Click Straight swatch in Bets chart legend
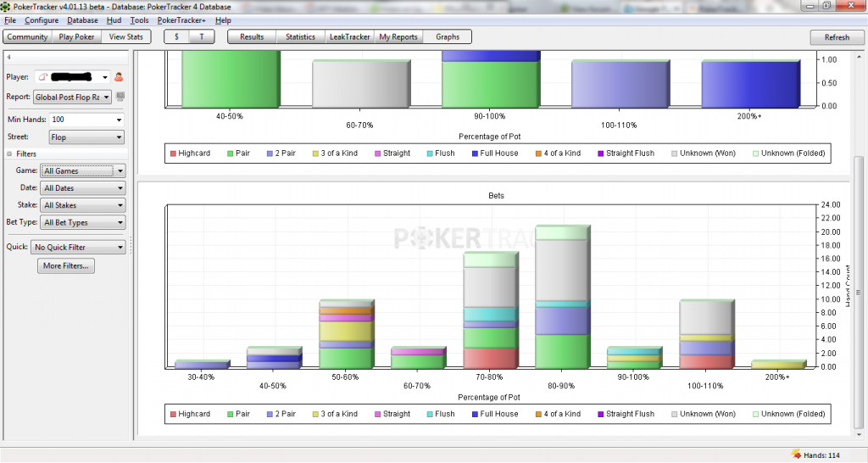The image size is (868, 463). pyautogui.click(x=378, y=415)
